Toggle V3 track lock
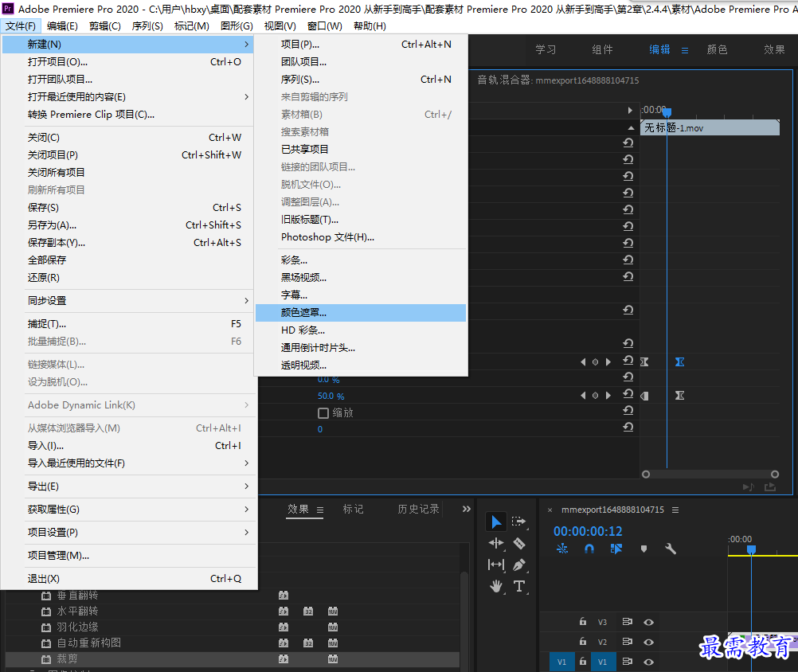The width and height of the screenshot is (798, 672). coord(583,622)
